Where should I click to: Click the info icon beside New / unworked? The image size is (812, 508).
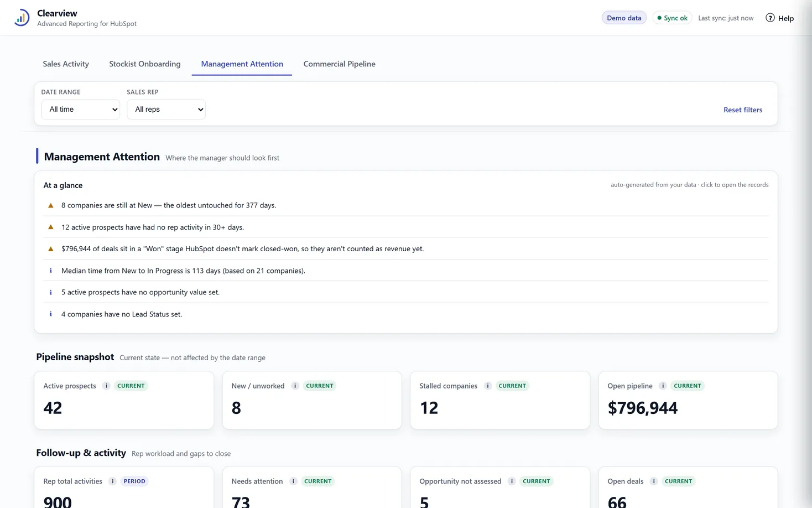pos(295,386)
